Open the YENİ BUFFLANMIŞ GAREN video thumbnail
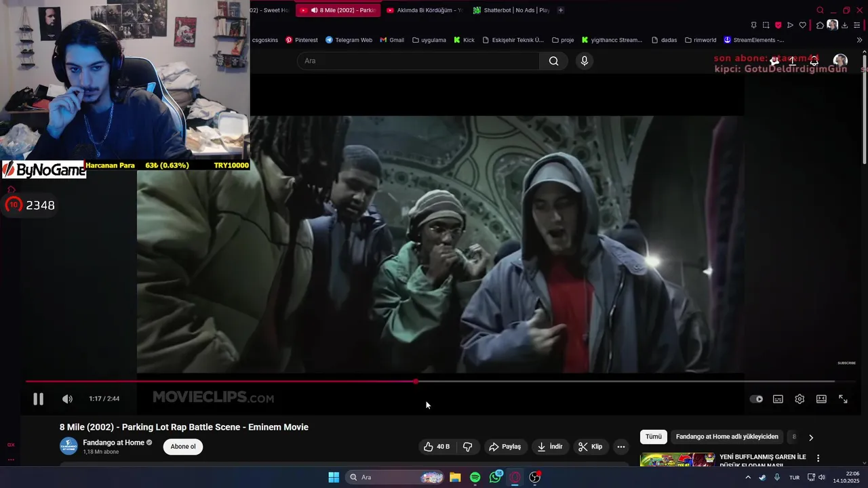 tap(677, 460)
